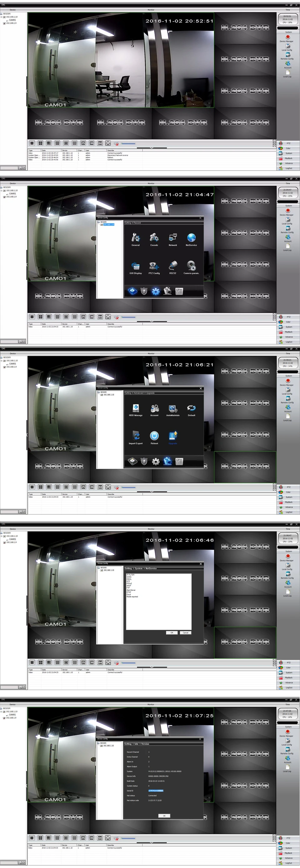Select AlarmServer in NetService list
This screenshot has height=868, width=300.
point(131,590)
